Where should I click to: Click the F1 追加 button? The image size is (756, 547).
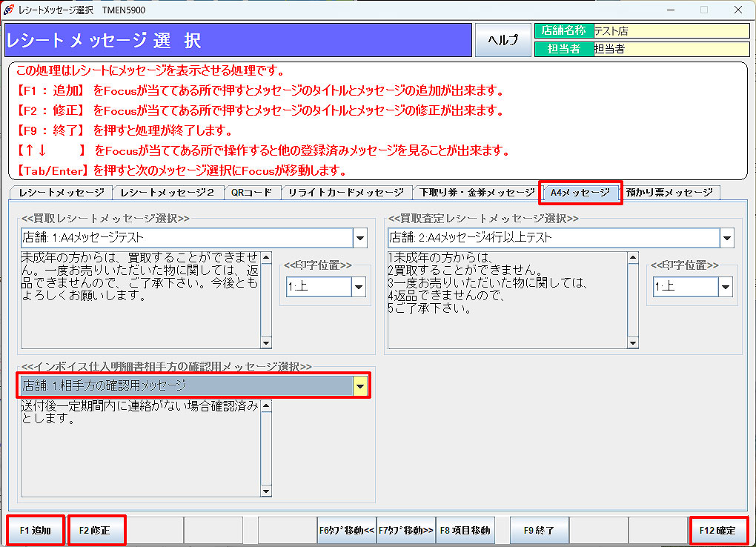click(36, 531)
